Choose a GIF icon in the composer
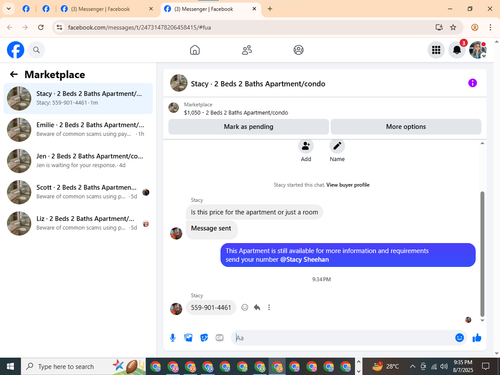Screen dimensions: 500x375 click(219, 338)
